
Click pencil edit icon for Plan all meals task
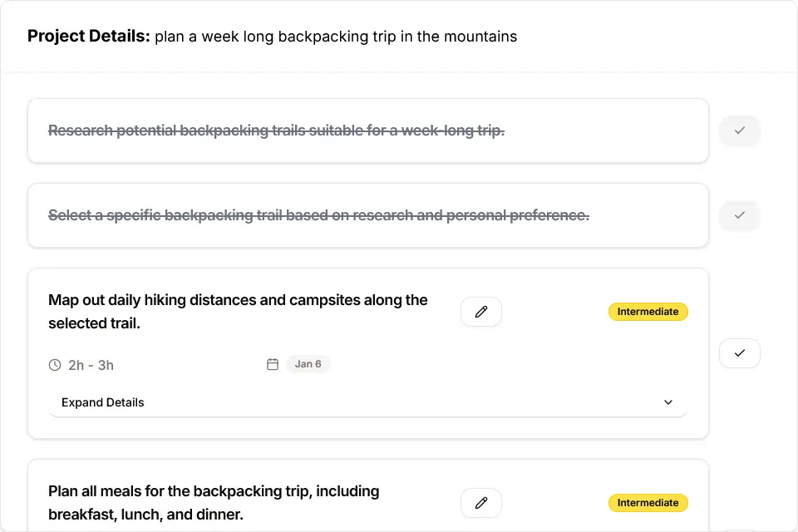(x=481, y=503)
